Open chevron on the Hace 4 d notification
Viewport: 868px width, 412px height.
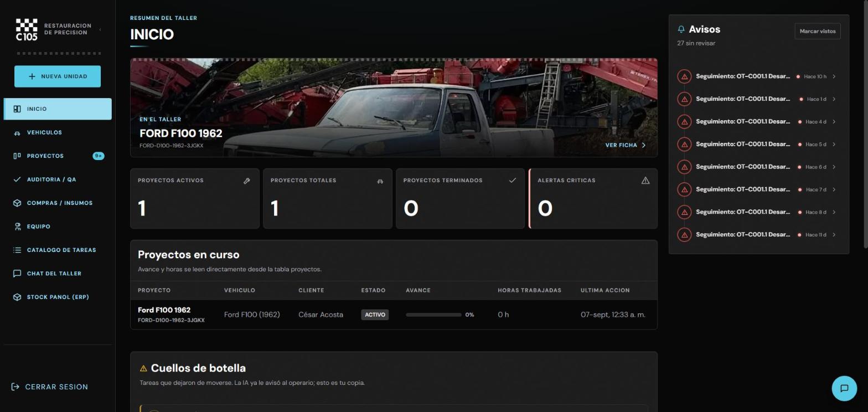point(834,122)
